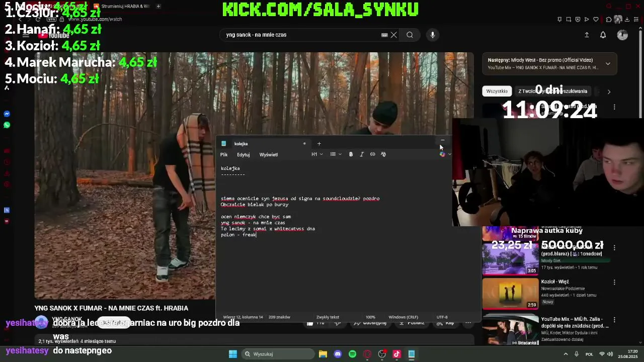Click the Pobierz download button
The image size is (644, 362).
tap(412, 323)
